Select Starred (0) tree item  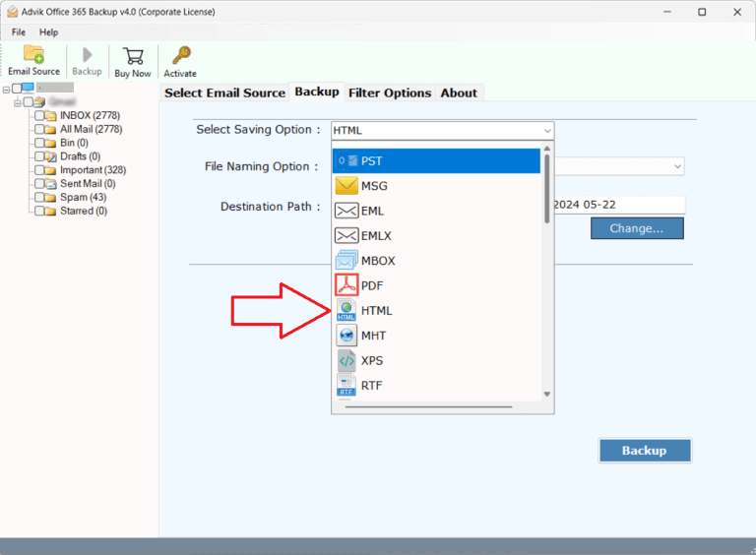pos(84,211)
